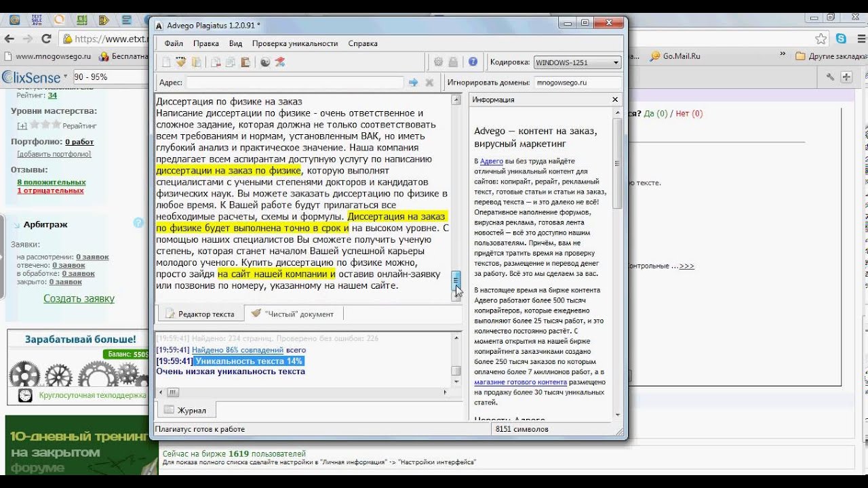Click Круглосуточная техподдержка text
The image size is (868, 488).
(92, 395)
